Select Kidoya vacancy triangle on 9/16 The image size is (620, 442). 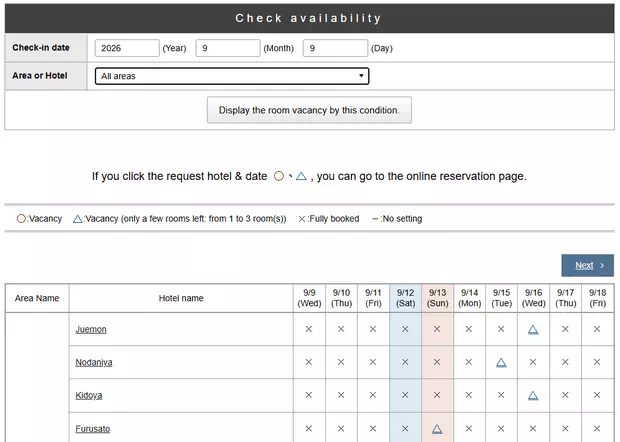533,395
